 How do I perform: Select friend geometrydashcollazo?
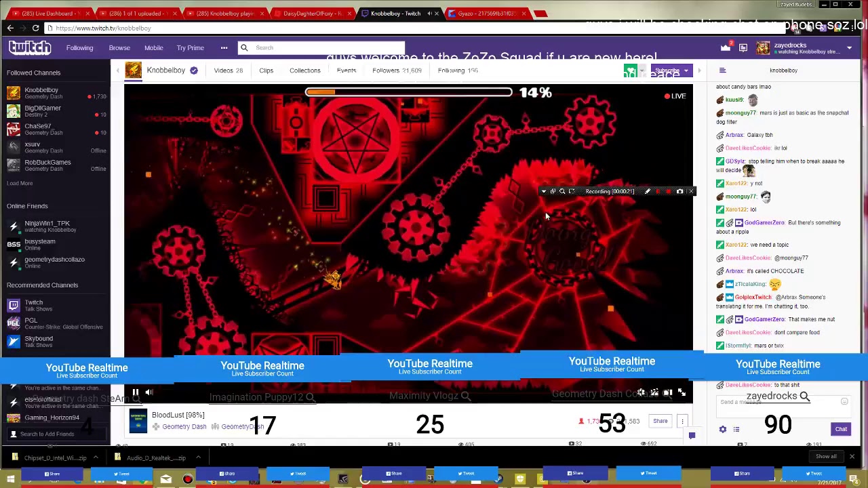(56, 262)
